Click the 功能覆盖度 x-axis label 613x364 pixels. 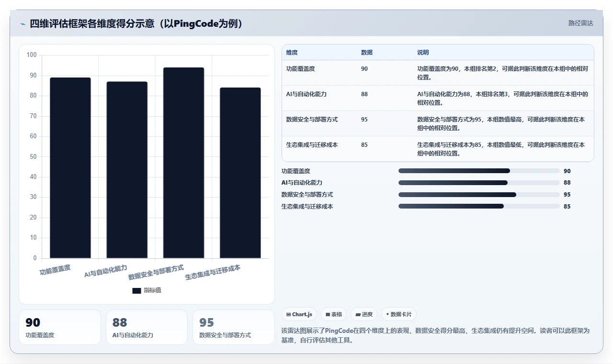pos(55,270)
